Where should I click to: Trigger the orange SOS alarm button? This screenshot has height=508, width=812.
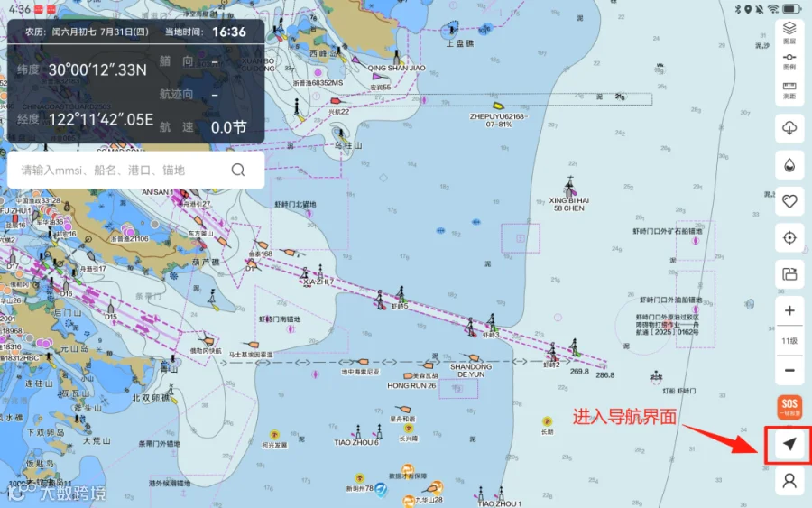coord(789,407)
